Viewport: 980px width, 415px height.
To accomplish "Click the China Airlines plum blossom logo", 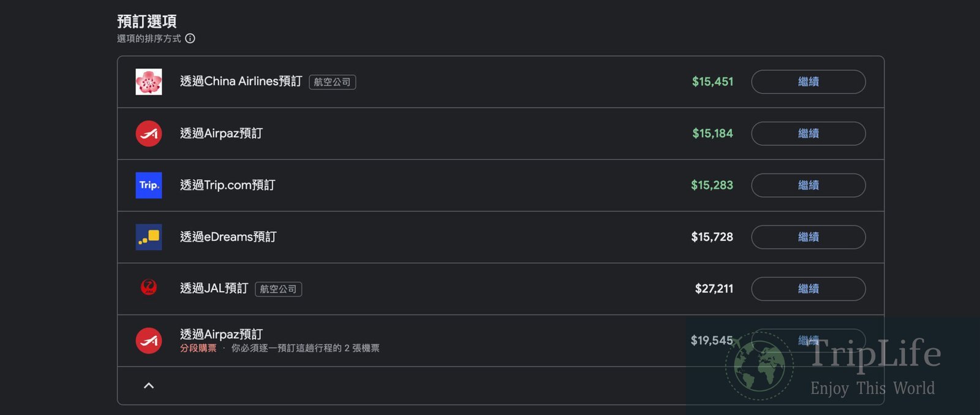I will coord(149,82).
